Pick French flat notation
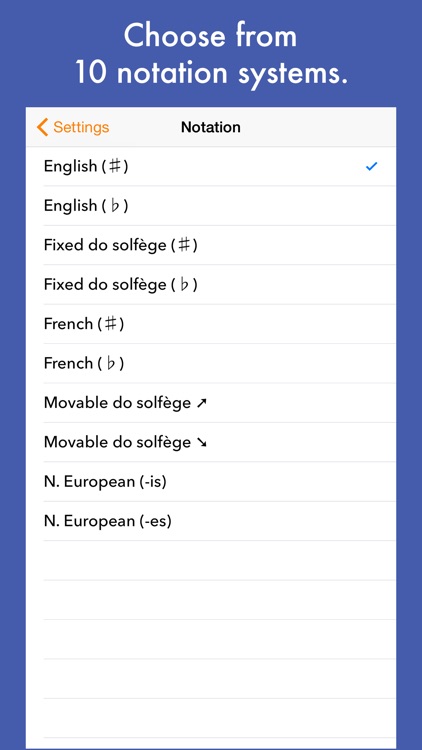This screenshot has height=750, width=422. pos(211,364)
